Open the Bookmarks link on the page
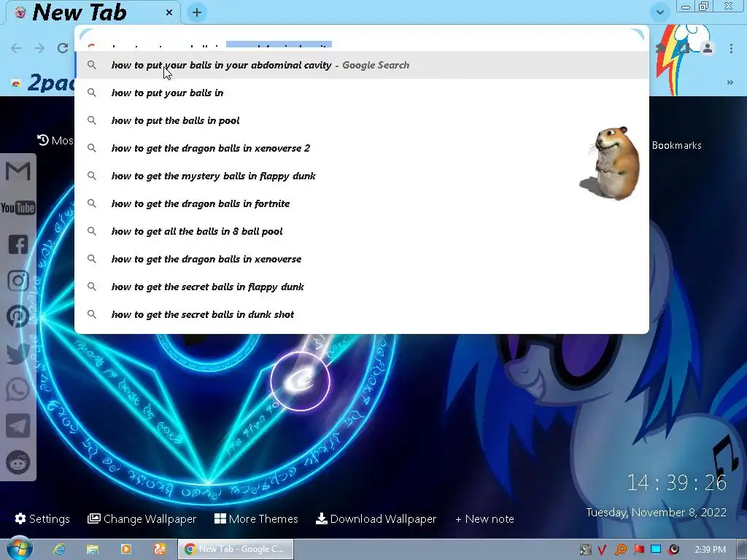This screenshot has height=560, width=747. 676,145
